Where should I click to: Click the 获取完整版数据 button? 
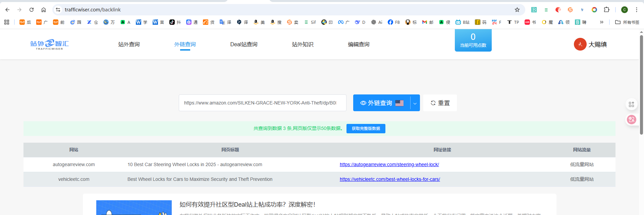(366, 129)
